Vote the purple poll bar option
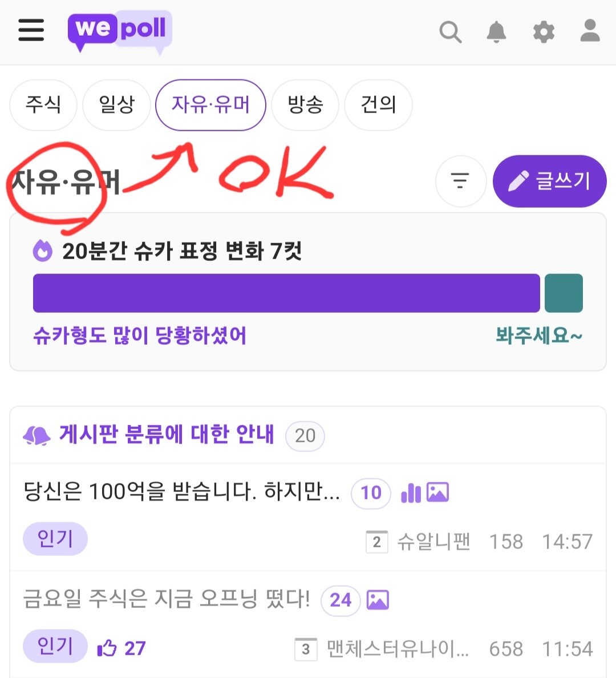Viewport: 616px width, 678px height. click(286, 293)
